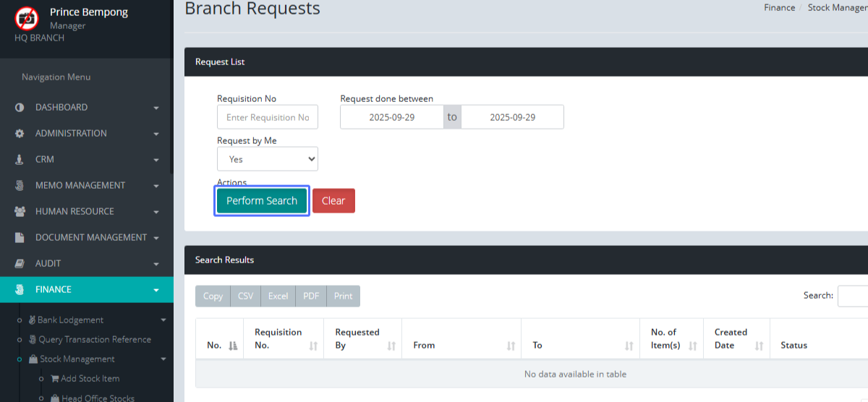
Task: Click the Enter Requisition No field
Action: tap(267, 117)
